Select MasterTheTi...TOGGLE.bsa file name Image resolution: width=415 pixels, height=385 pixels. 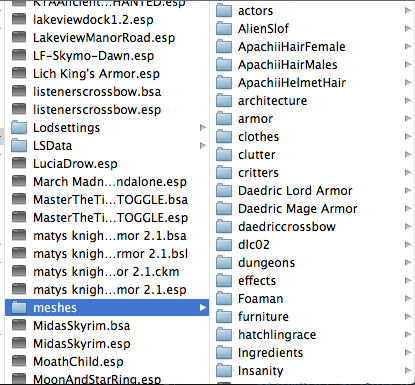pos(111,200)
